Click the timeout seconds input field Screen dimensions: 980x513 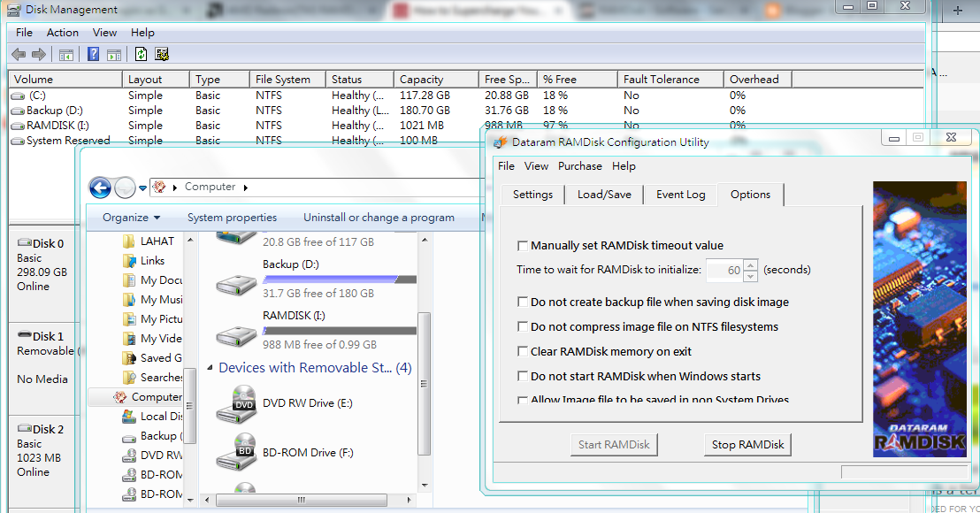tap(725, 270)
